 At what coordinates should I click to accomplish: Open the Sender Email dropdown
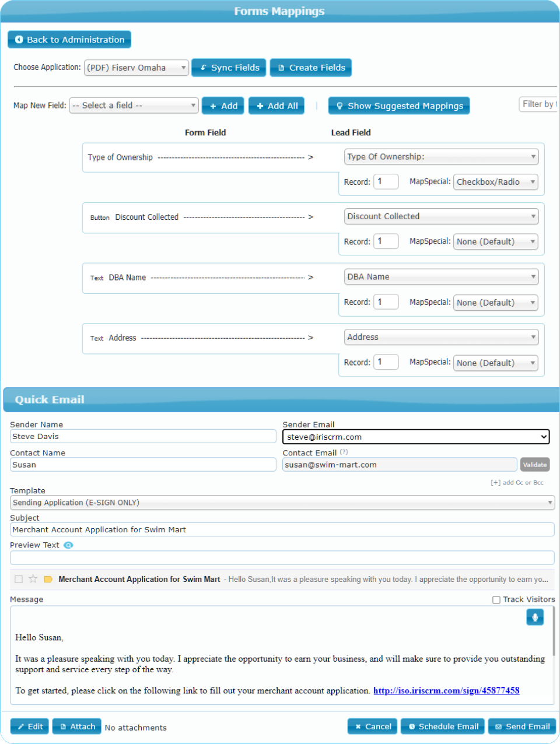point(416,437)
